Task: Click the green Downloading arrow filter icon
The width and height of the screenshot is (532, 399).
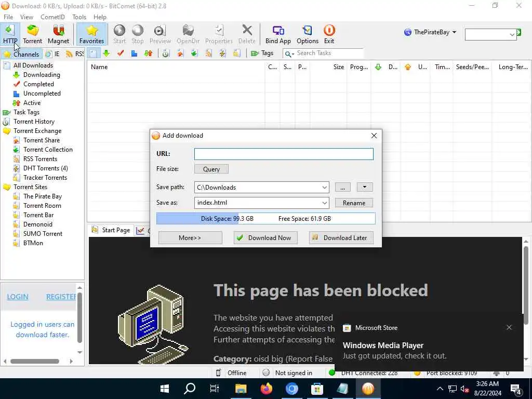Action: click(x=107, y=54)
